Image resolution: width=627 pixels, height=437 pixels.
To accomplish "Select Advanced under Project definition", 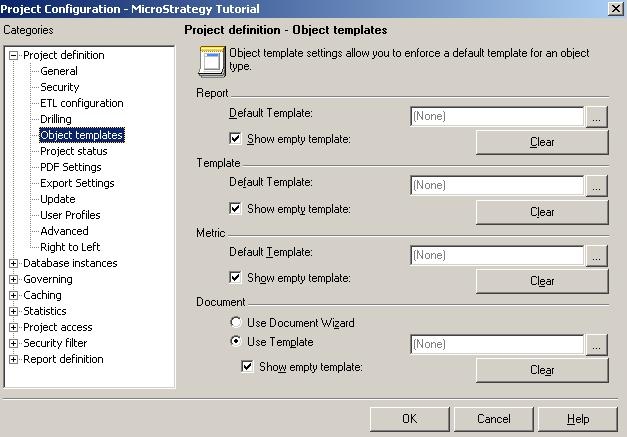I will pos(64,231).
